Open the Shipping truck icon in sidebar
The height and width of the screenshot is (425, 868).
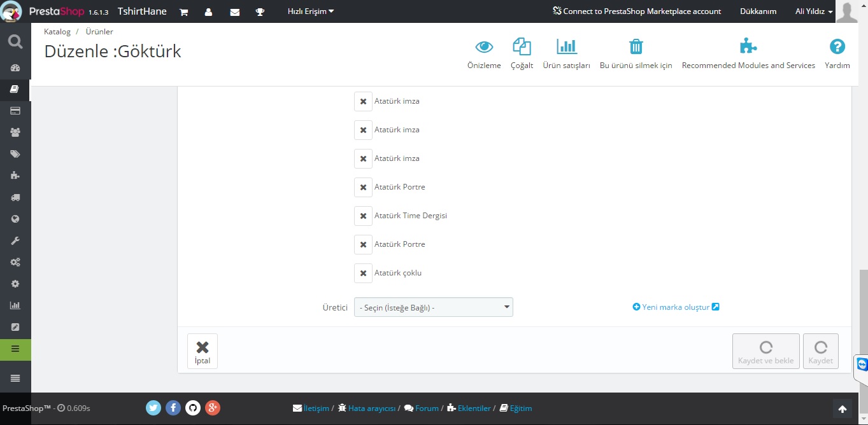tap(15, 197)
